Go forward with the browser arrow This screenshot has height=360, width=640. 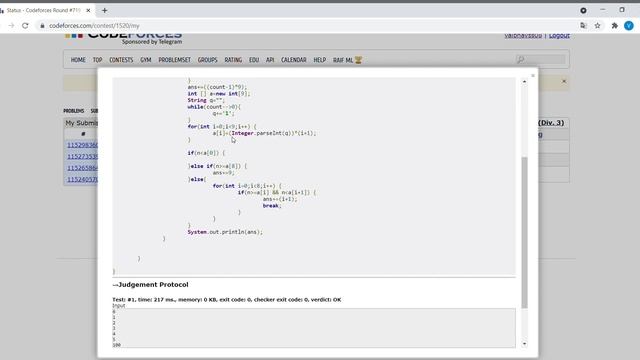11,26
